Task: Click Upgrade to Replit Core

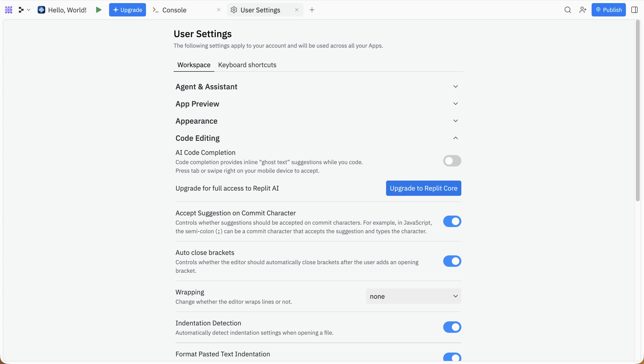Action: pos(423,188)
